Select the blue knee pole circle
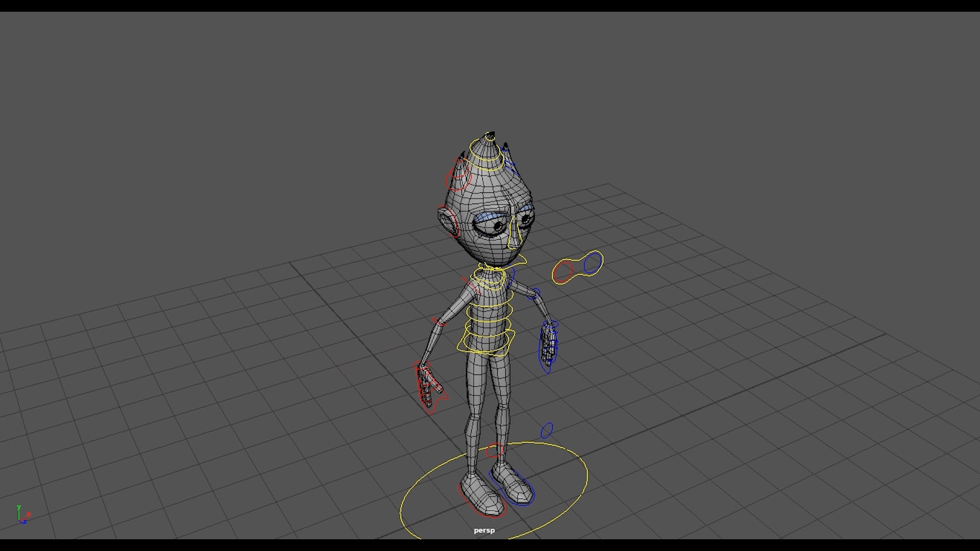 [547, 430]
